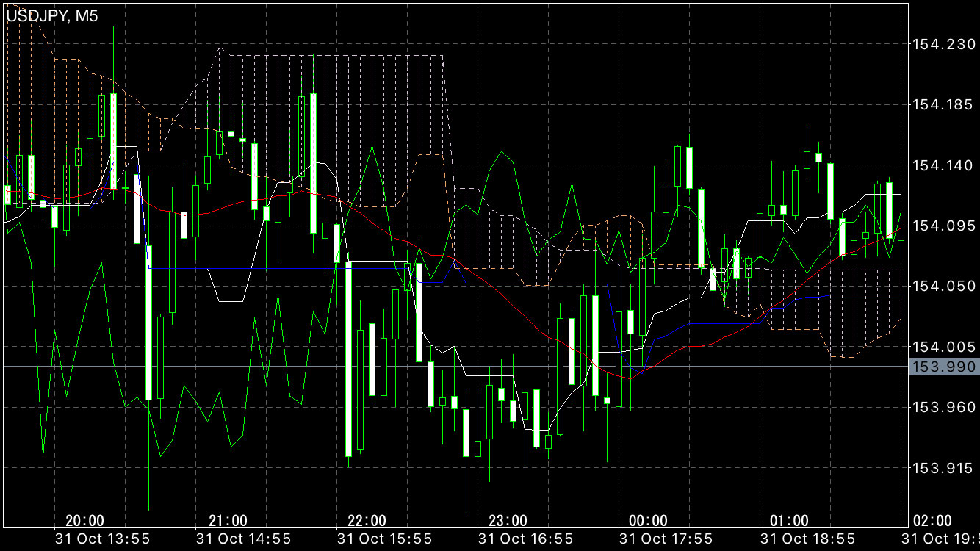The height and width of the screenshot is (551, 980).
Task: Click the 31 Oct 18:55 date label
Action: (x=807, y=539)
